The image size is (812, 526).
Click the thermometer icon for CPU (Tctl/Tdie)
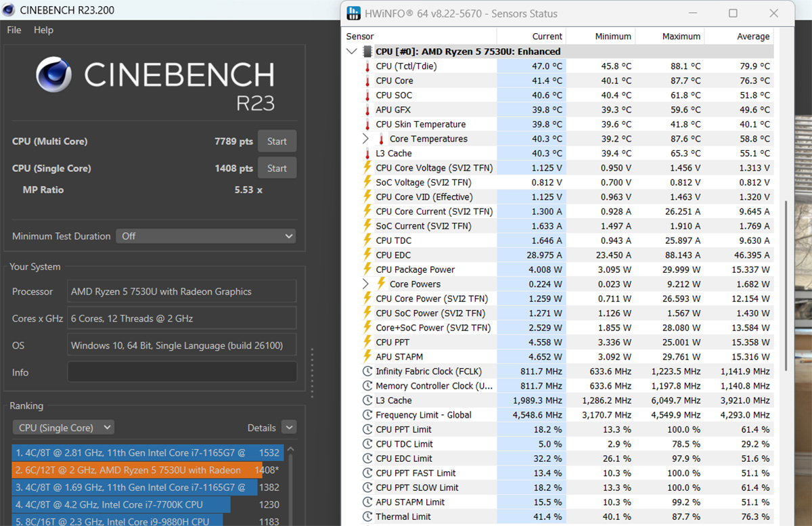[x=367, y=66]
